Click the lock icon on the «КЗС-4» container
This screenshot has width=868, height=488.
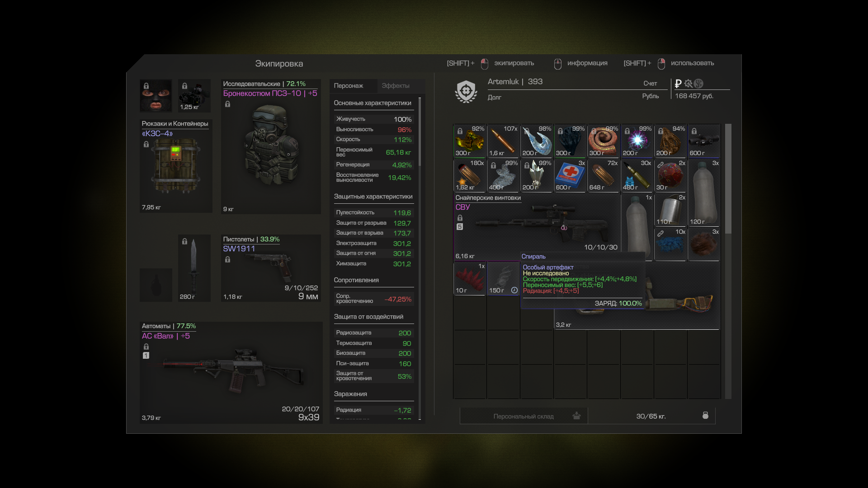click(146, 145)
